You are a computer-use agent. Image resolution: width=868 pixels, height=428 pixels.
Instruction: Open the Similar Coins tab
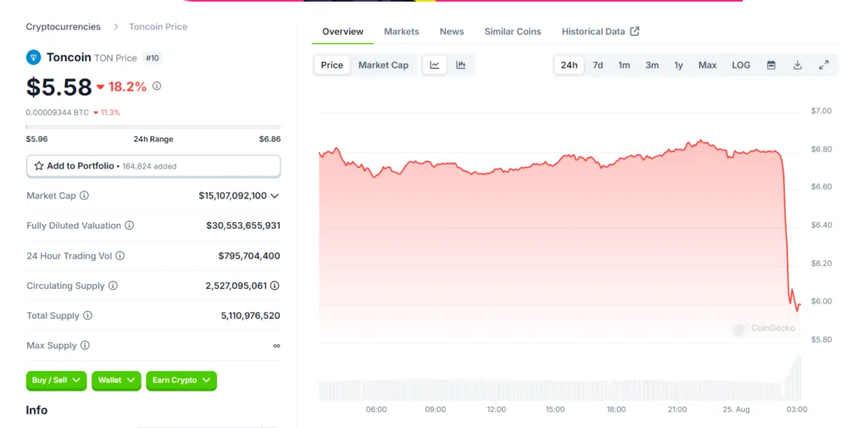click(x=512, y=31)
